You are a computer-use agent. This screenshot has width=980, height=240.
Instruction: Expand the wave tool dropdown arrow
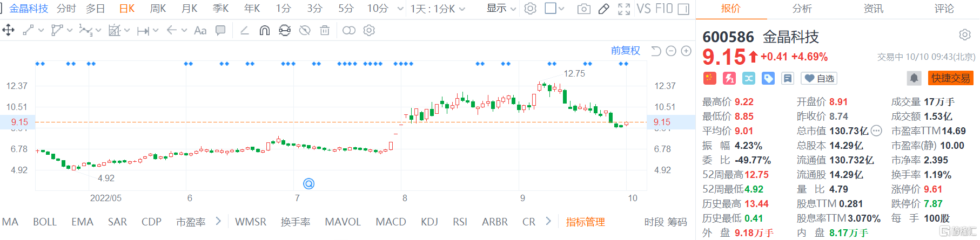click(x=98, y=30)
